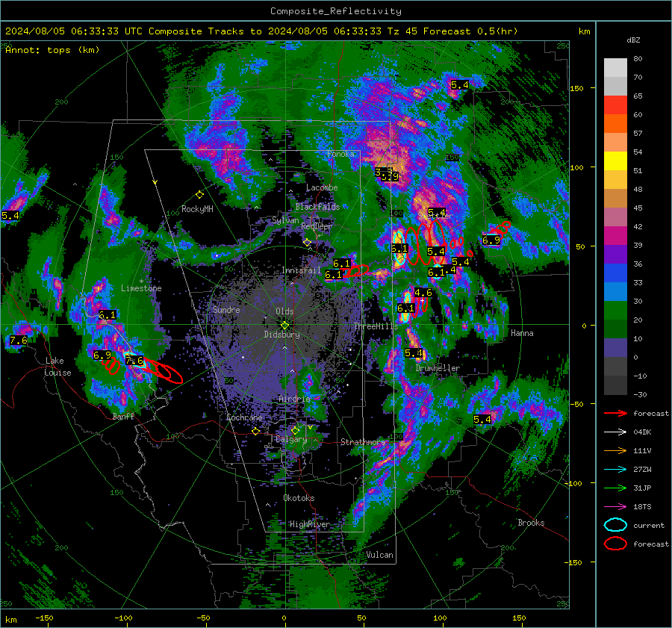Screen dimensions: 672x628
Task: Click the HighRiver town label
Action: 310,524
